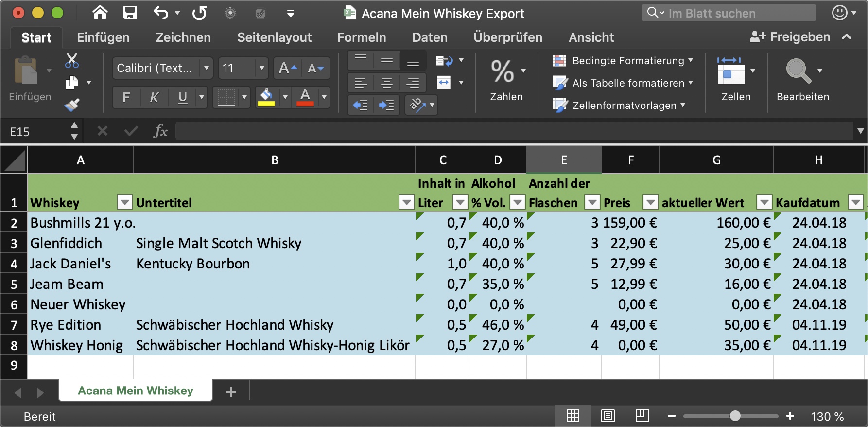Toggle bold formatting F

pyautogui.click(x=126, y=97)
